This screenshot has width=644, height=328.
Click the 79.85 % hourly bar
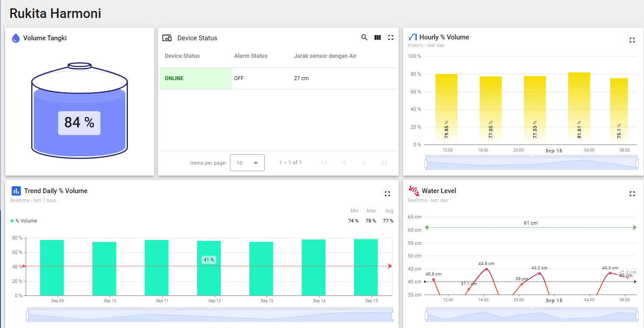(446, 109)
